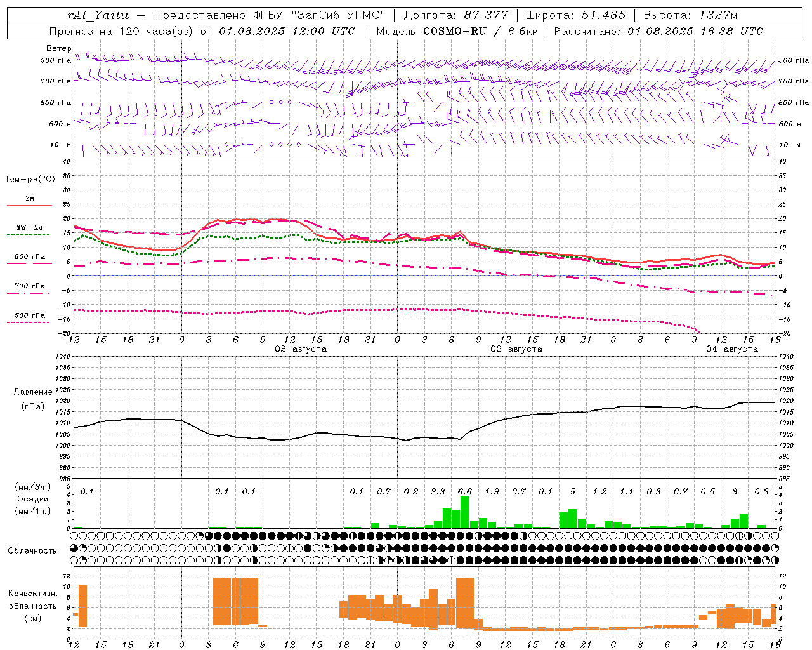Click the latitude value 'Широта: 51.465'
The image size is (812, 650).
click(575, 15)
